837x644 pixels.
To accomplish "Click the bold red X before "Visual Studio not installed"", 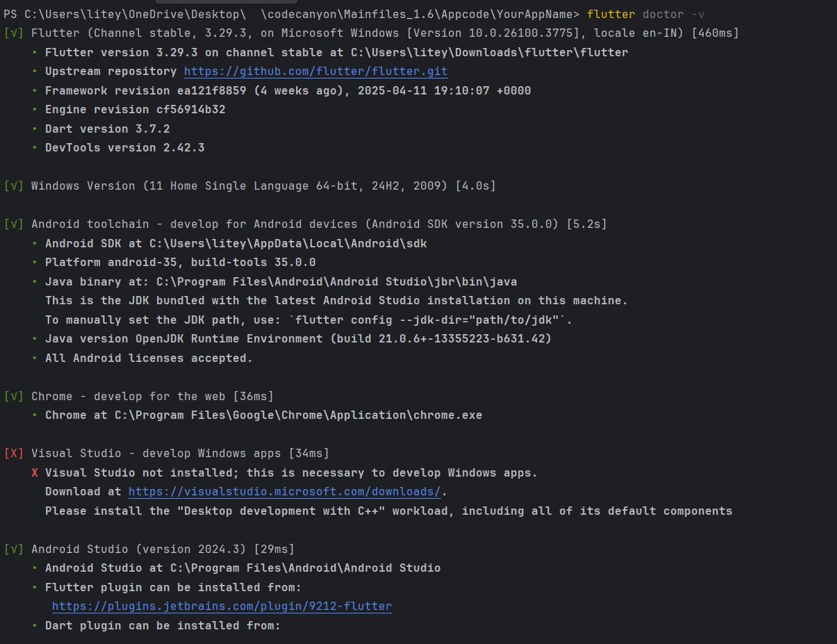I will tap(35, 473).
